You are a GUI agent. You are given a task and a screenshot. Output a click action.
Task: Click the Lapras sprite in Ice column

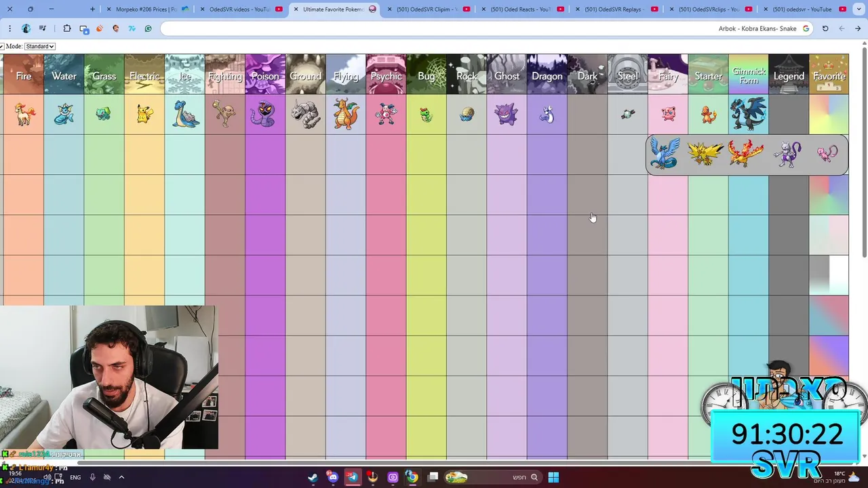pyautogui.click(x=185, y=115)
